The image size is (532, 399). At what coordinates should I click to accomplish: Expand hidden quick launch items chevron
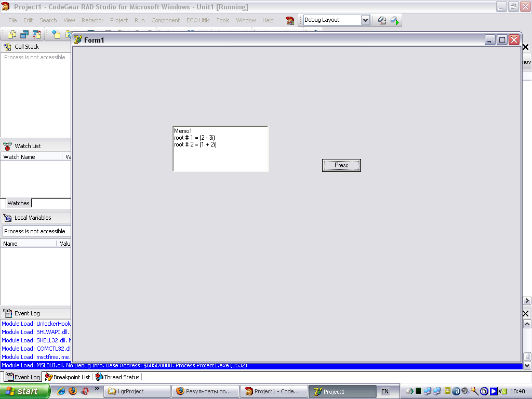coord(97,389)
